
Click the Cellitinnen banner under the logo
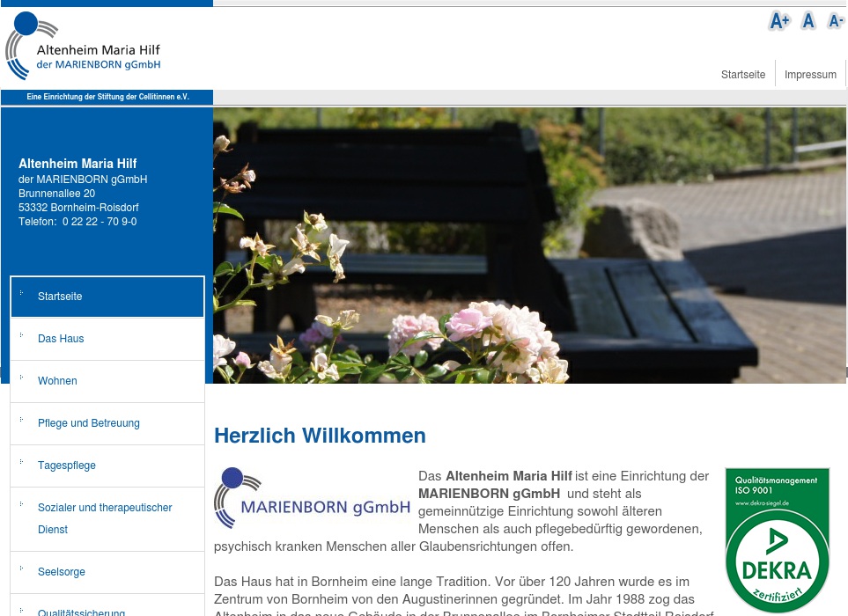pyautogui.click(x=107, y=97)
